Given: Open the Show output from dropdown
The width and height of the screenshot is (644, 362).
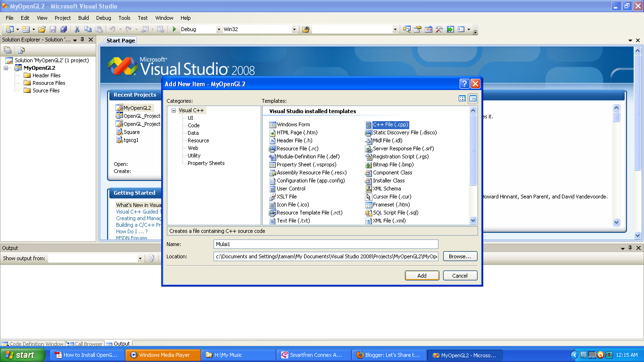Looking at the screenshot, I should 140,258.
